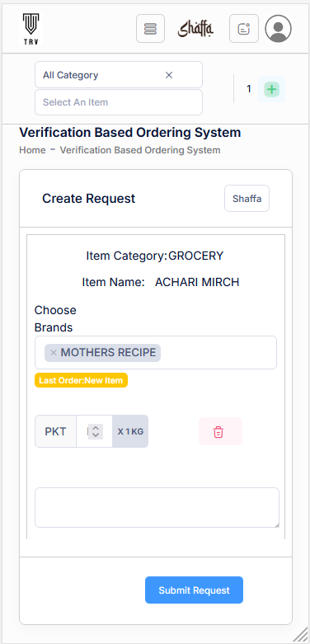
Task: Click the Last Order:New Item badge
Action: click(x=81, y=380)
